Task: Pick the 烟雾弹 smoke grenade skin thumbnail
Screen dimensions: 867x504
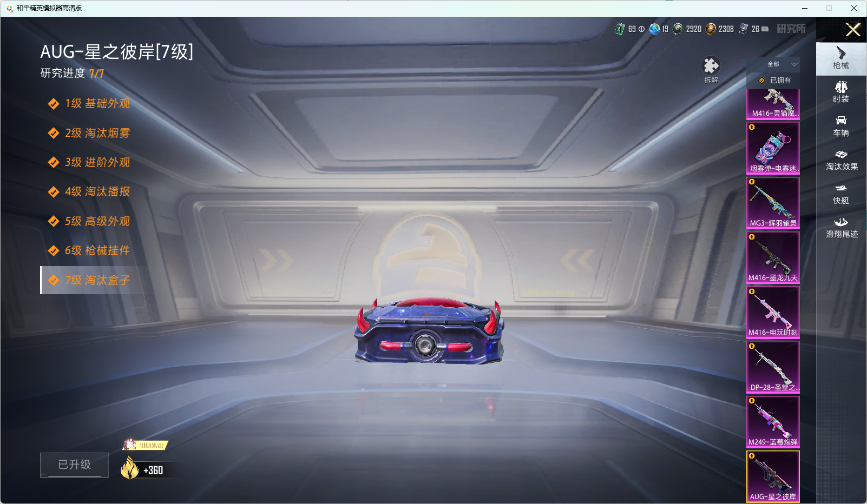Action: point(773,148)
